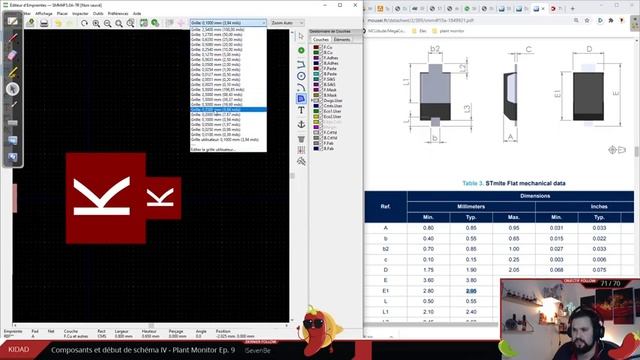Click the Zoom to selection icon
Viewport: 640px width, 360px height.
[130, 23]
